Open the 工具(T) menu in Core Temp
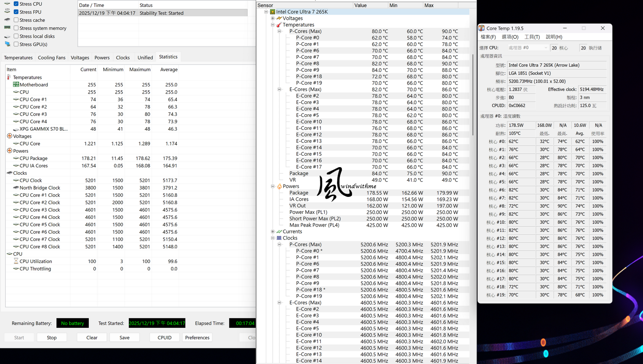Screen dimensions: 643x364 coord(532,37)
